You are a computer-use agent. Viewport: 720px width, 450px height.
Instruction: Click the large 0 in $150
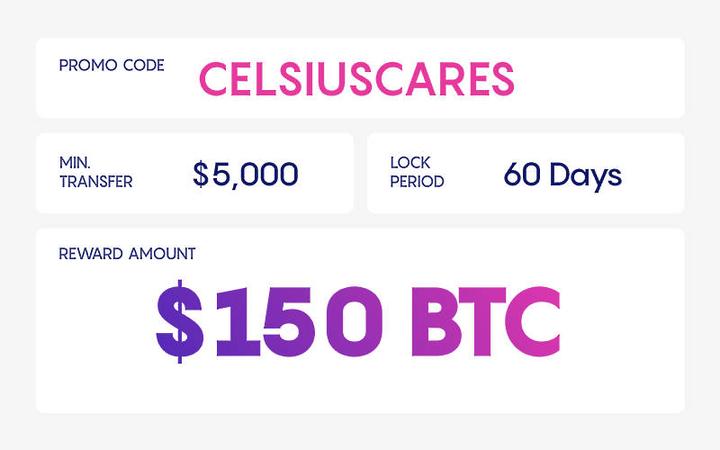pos(354,321)
